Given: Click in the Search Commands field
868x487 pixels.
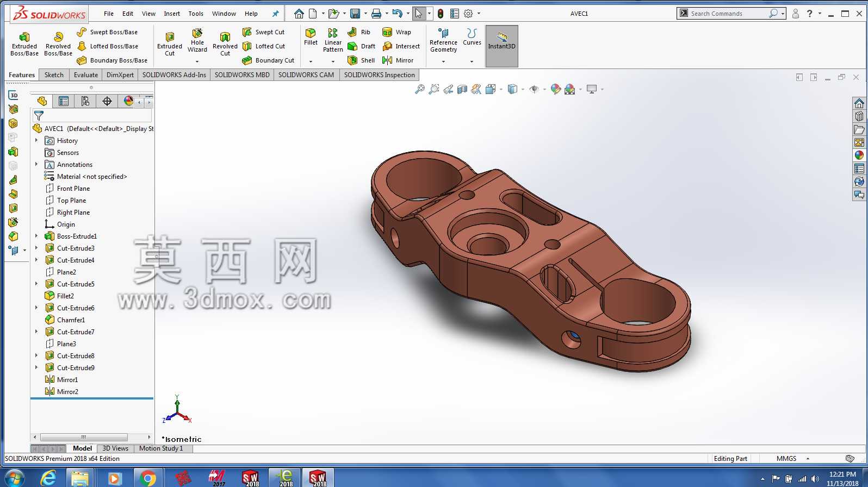Looking at the screenshot, I should (729, 14).
